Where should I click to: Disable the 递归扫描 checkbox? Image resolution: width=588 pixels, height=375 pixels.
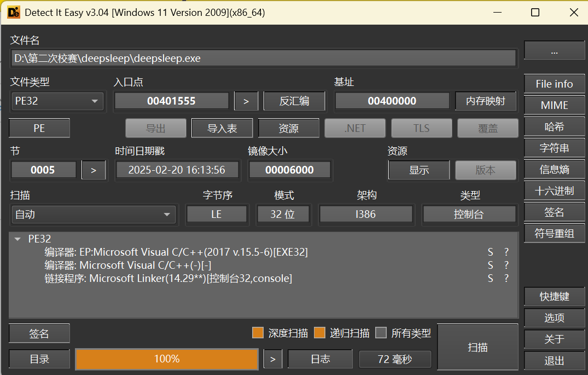click(x=319, y=333)
